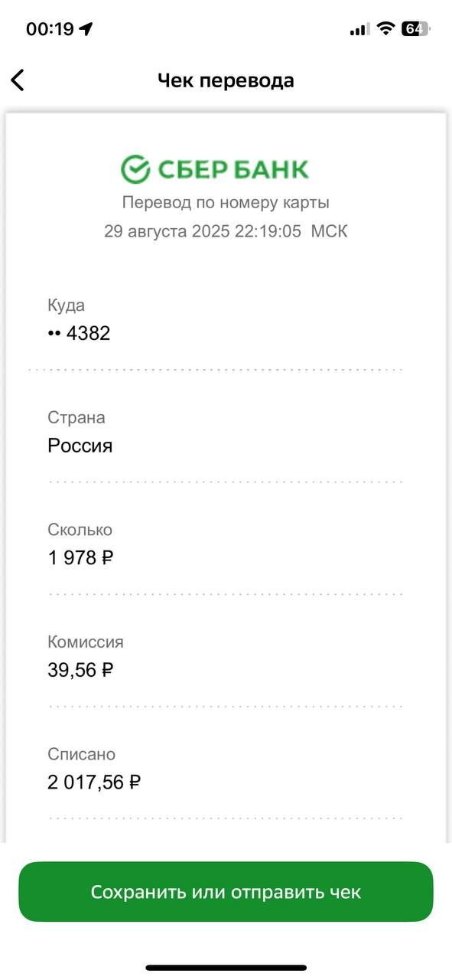Tap Сохранить или отправить чек button

(226, 892)
